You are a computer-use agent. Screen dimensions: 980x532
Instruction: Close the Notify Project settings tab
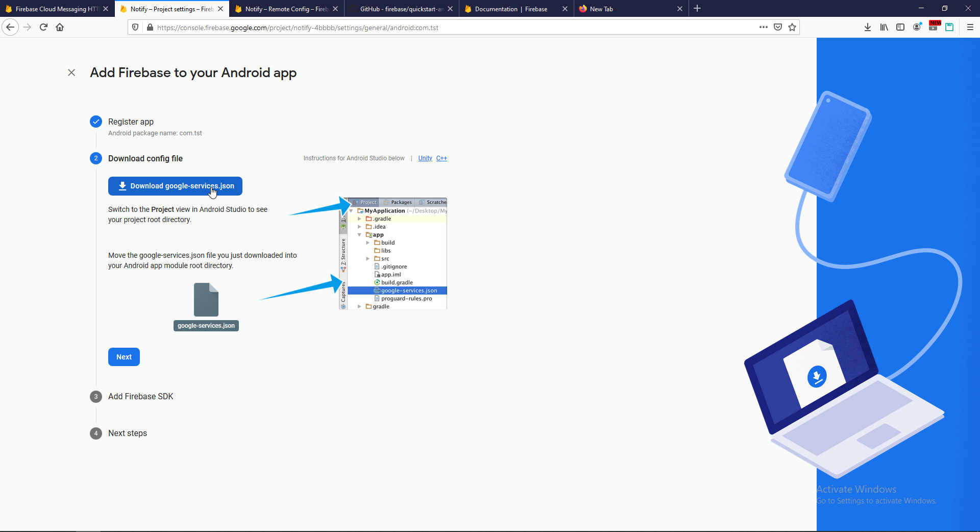220,9
